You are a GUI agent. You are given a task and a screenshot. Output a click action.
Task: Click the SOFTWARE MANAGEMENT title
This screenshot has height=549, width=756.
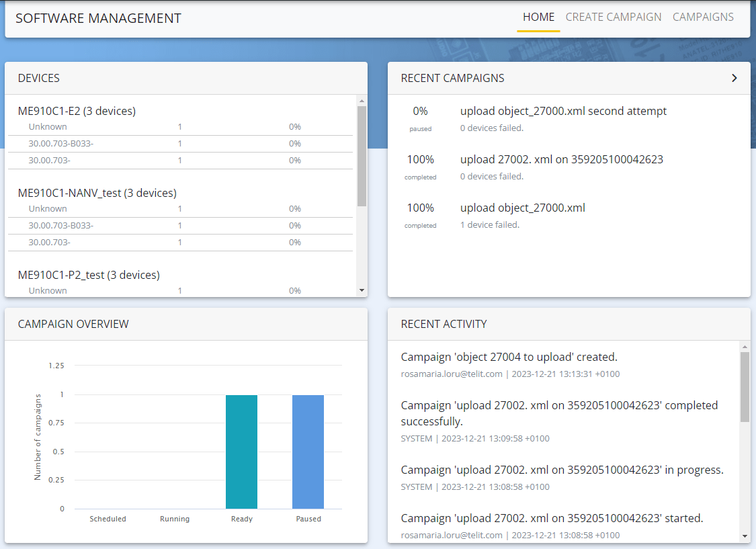pyautogui.click(x=98, y=18)
